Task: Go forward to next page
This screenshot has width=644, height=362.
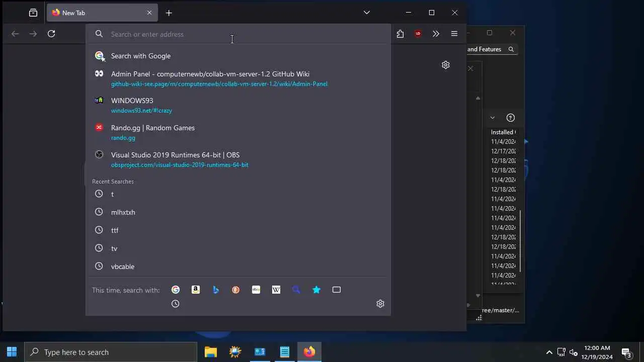Action: click(33, 34)
